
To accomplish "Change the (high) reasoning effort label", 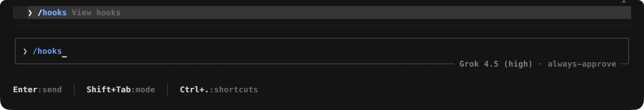I will point(518,64).
